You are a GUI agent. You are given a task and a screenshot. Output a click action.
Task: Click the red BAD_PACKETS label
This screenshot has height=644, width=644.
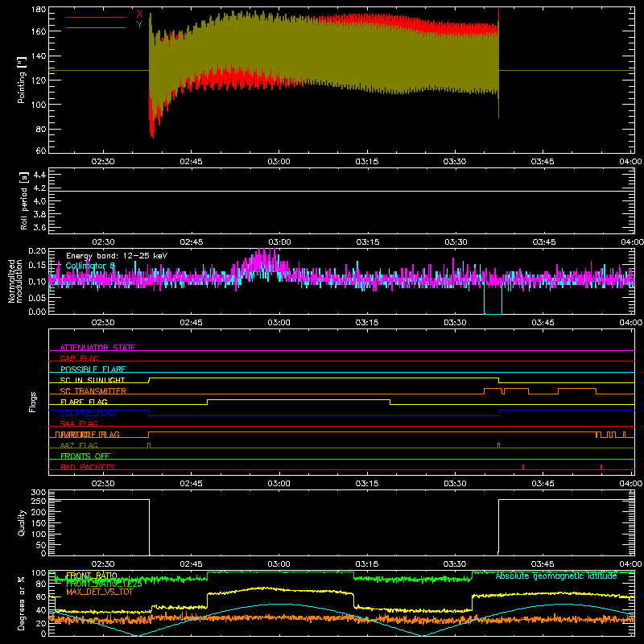pos(88,467)
